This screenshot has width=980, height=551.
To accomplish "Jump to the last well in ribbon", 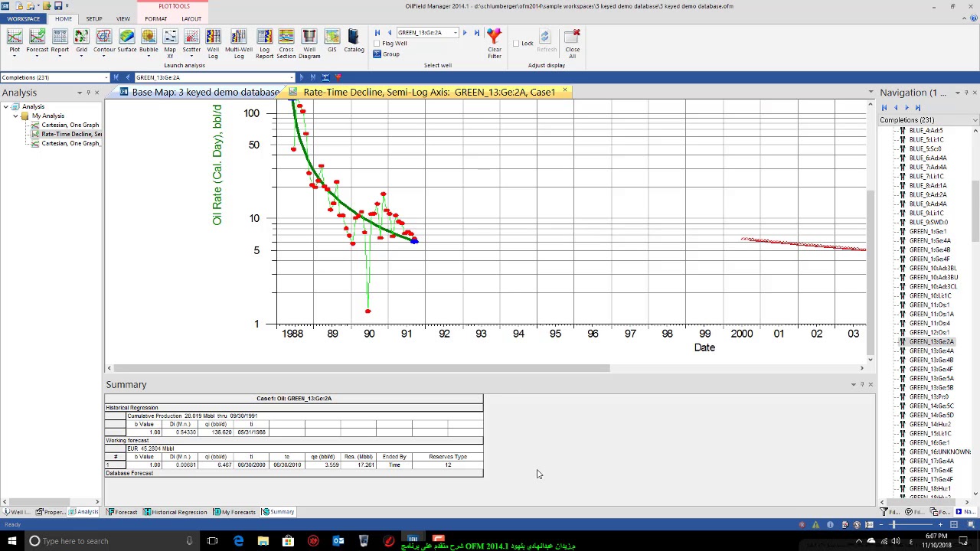I will 476,33.
